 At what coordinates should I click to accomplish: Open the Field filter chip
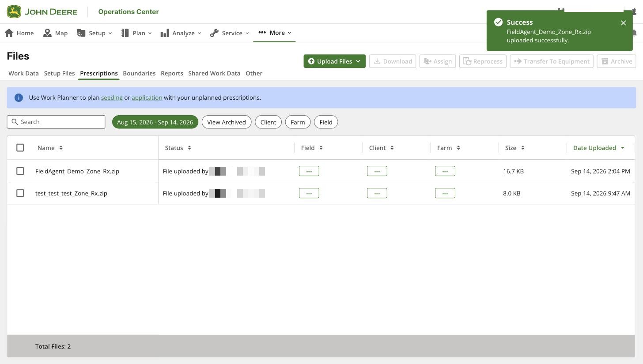(x=326, y=122)
